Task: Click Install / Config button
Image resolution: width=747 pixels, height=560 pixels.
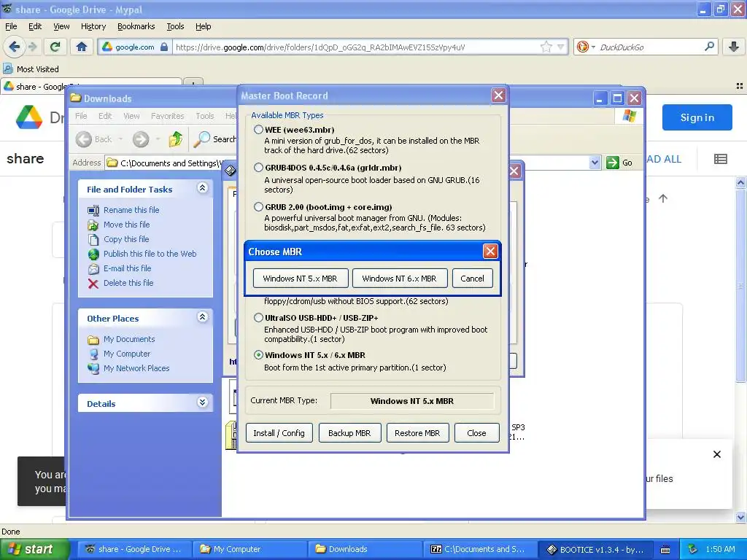Action: click(279, 433)
